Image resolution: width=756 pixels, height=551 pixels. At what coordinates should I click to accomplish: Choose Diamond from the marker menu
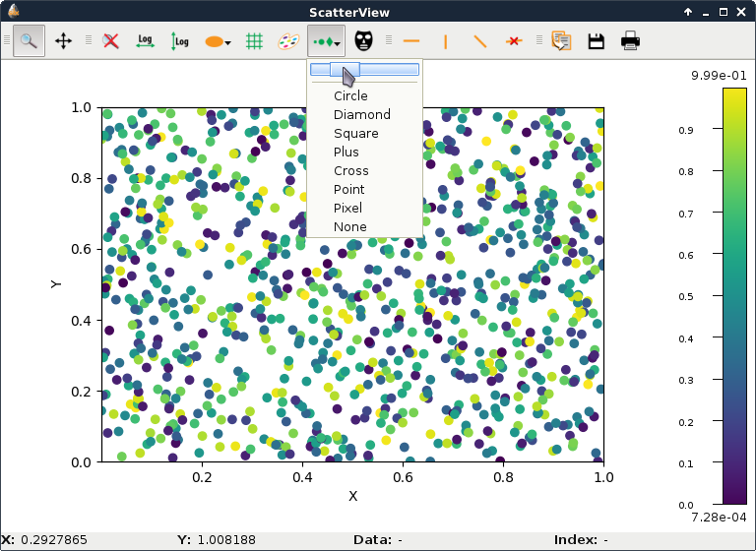pyautogui.click(x=361, y=114)
